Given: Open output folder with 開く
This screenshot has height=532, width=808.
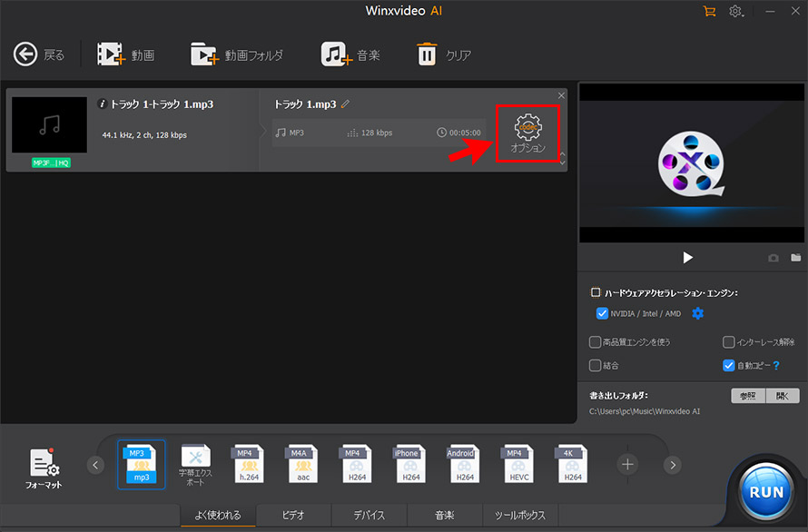Looking at the screenshot, I should point(783,396).
